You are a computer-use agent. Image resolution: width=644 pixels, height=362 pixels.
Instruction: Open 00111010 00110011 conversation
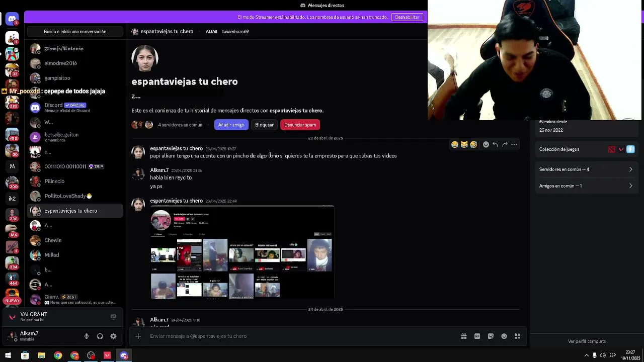75,166
